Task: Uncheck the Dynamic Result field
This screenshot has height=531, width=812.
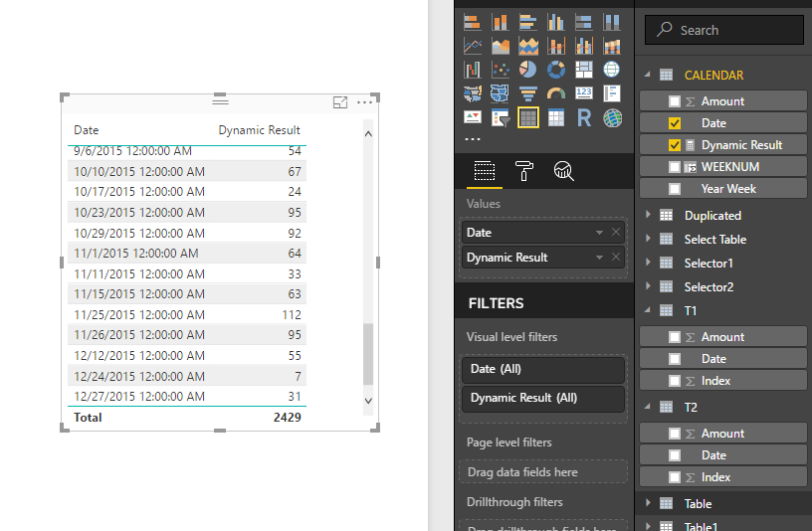Action: click(675, 145)
